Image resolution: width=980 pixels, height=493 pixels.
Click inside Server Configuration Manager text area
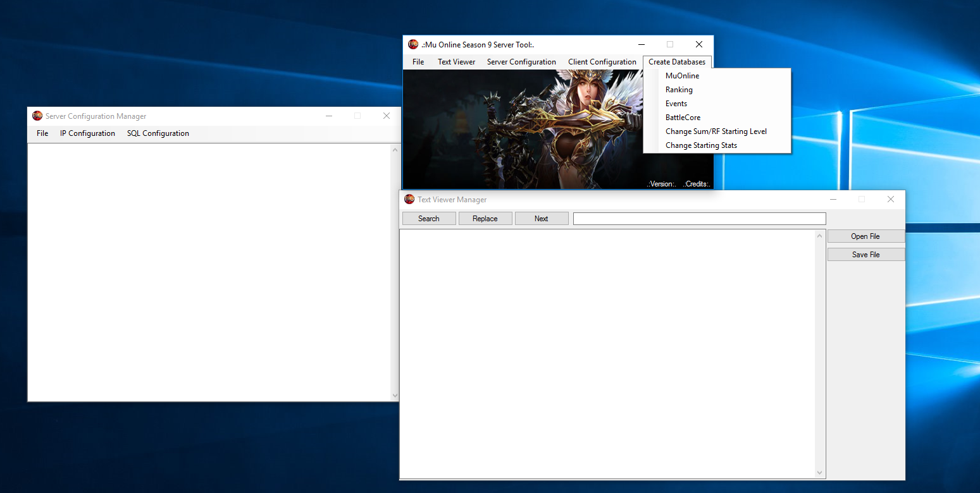point(209,272)
